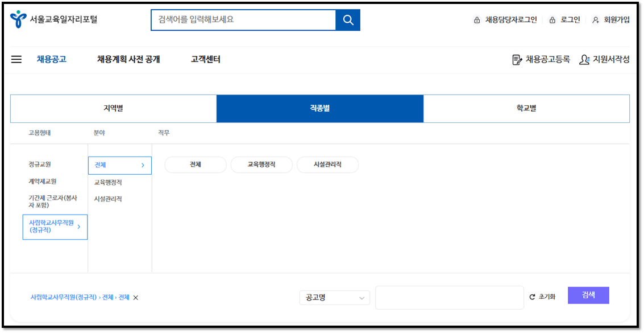Screen dimensions: 644x333
Task: Expand 사립학교사무직원(정규직) employment type
Action: pyautogui.click(x=55, y=227)
